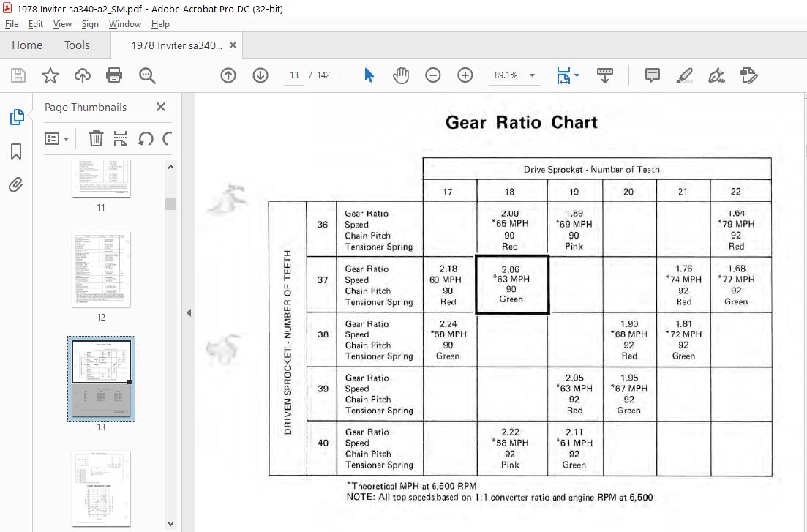Image resolution: width=807 pixels, height=532 pixels.
Task: Activate the hand pan tool
Action: click(x=401, y=75)
